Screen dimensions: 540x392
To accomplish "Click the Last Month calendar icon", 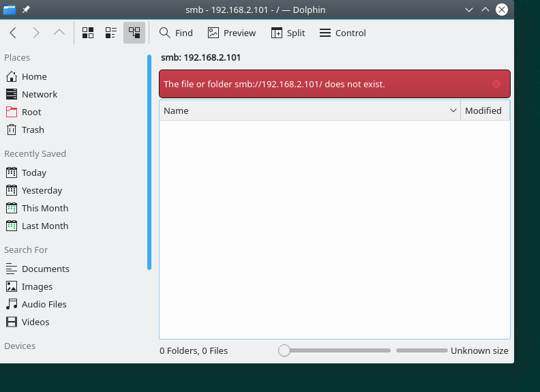I will point(12,226).
